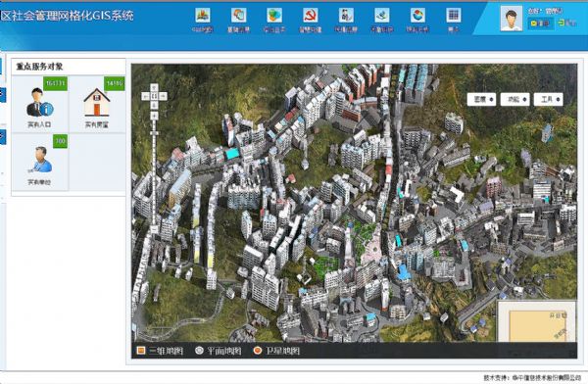Screen dimensions: 588x384
Task: Click the map zoom slider handle
Action: (x=154, y=133)
